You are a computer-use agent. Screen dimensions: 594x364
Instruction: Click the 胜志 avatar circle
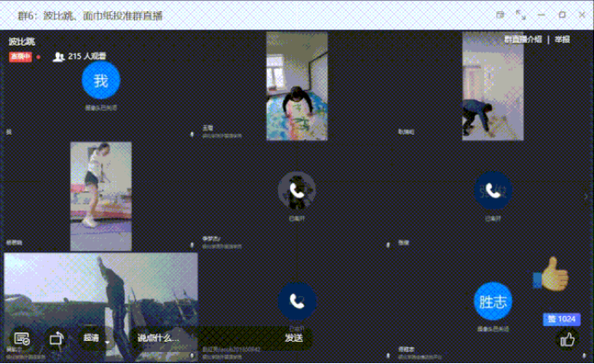[x=493, y=300]
